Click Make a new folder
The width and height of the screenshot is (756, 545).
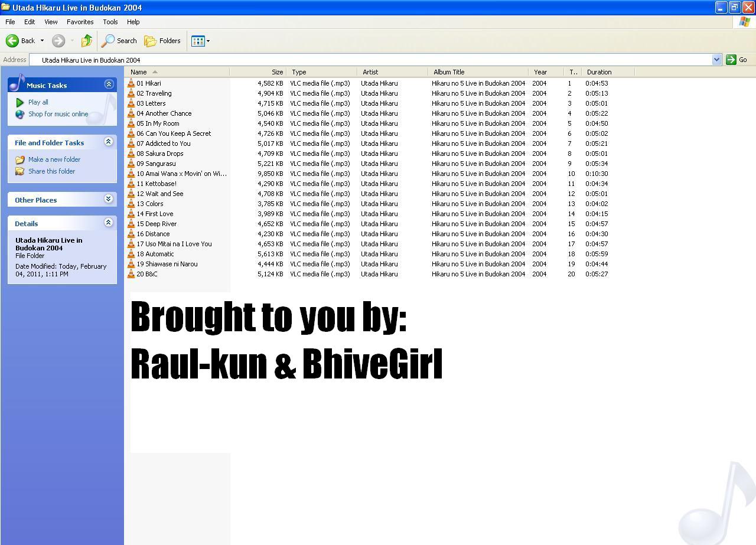[54, 159]
